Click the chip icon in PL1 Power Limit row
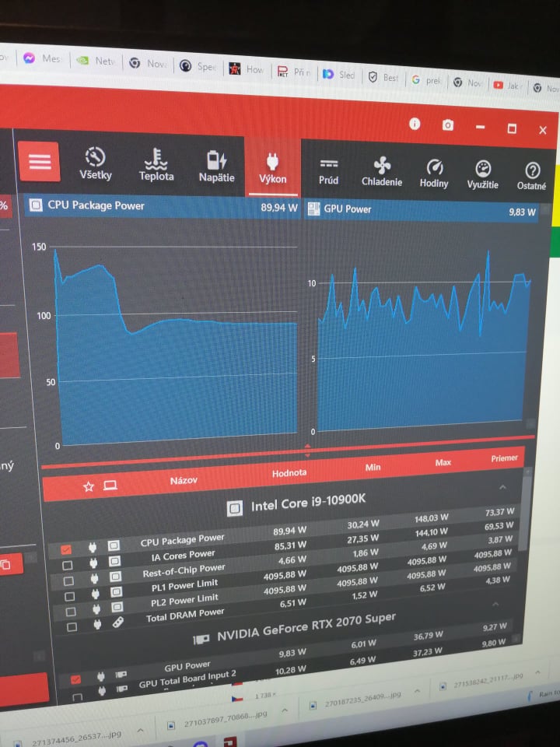This screenshot has height=747, width=560. [116, 591]
